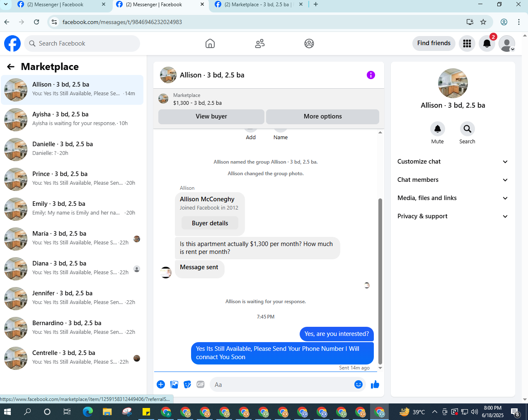Open the Chrome profile icon in toolbar
The height and width of the screenshot is (420, 528).
(x=504, y=22)
